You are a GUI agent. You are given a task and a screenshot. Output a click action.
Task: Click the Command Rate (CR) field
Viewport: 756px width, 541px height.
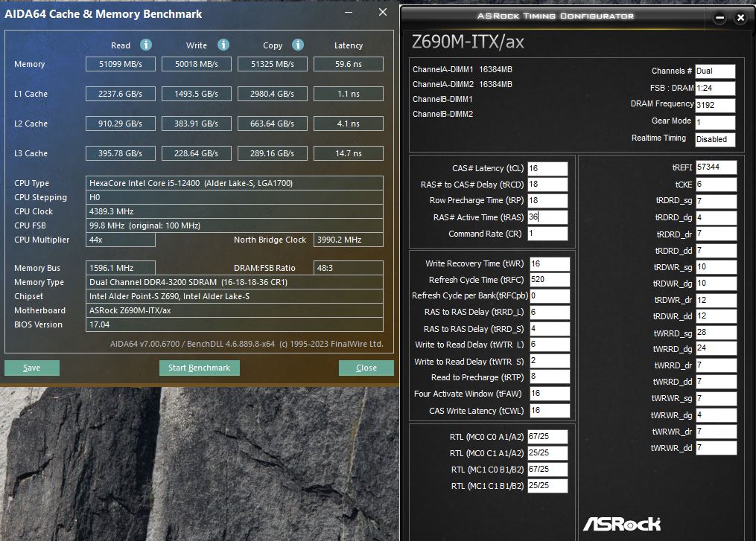547,233
